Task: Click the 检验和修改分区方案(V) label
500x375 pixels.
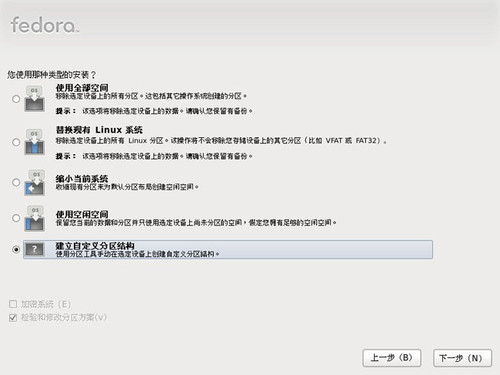Action: pyautogui.click(x=64, y=317)
